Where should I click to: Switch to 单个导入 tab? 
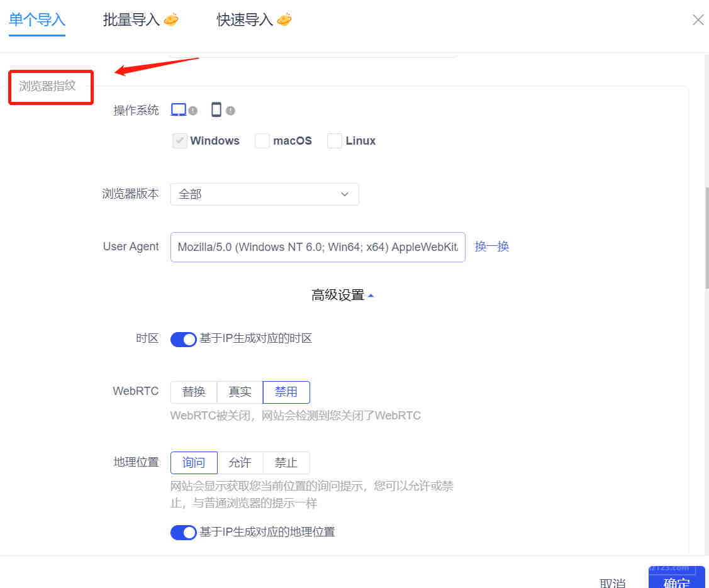point(37,20)
